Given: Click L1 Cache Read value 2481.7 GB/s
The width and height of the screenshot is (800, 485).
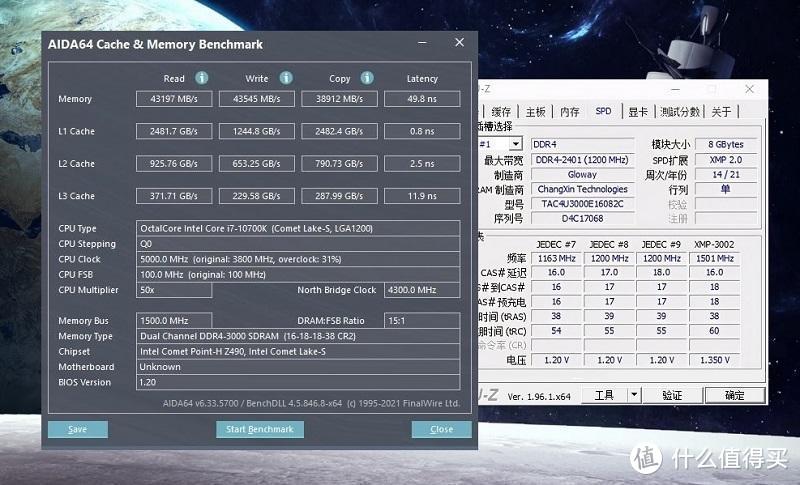Looking at the screenshot, I should pos(174,131).
